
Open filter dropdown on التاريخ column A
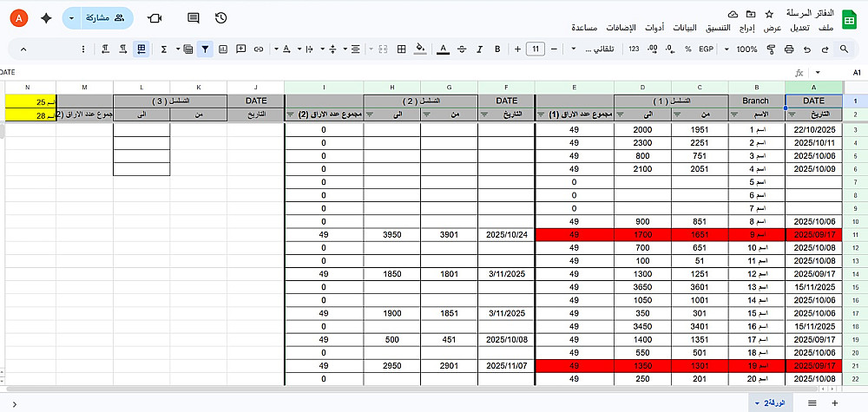click(x=791, y=114)
